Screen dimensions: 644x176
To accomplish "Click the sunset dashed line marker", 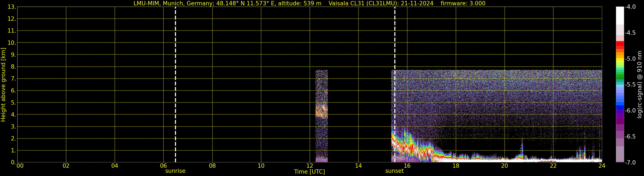I will pos(395,84).
